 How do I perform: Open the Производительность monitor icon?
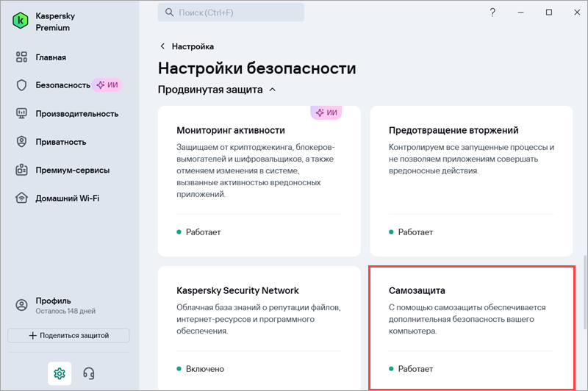click(21, 113)
